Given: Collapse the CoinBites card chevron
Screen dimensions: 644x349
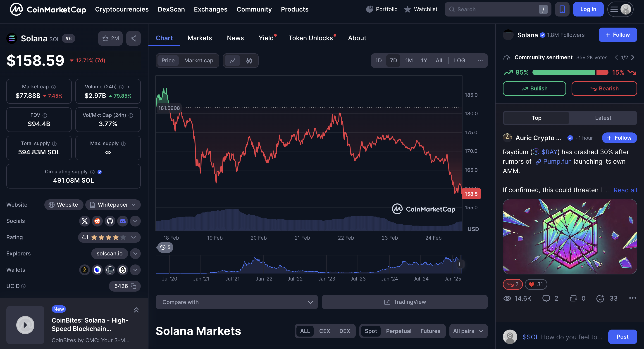Looking at the screenshot, I should pyautogui.click(x=136, y=310).
